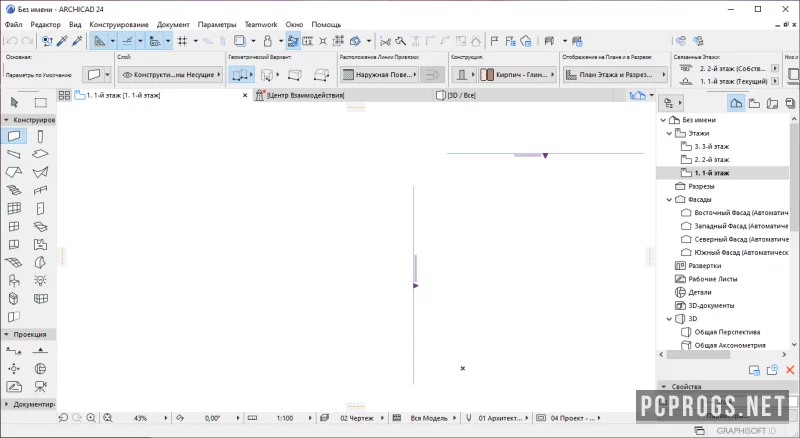
Task: Select the Column tool
Action: (40, 136)
